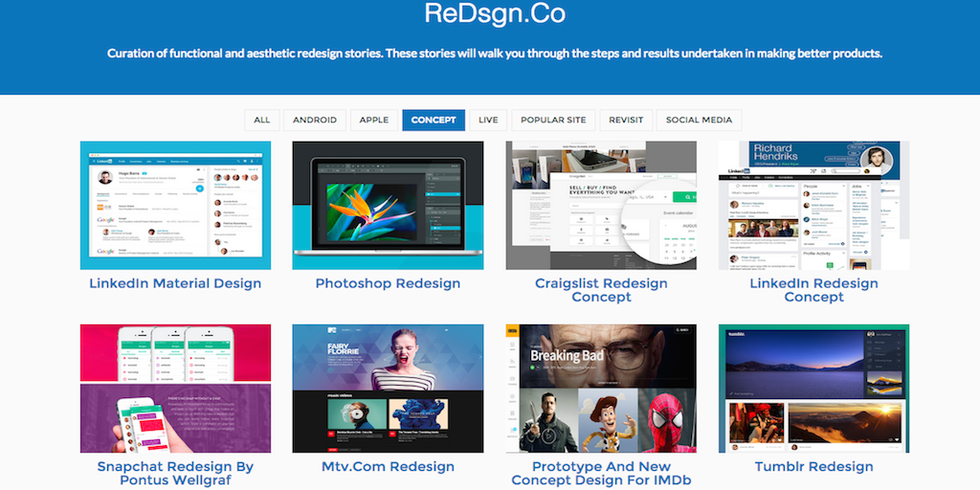980x490 pixels.
Task: Click the Snapchat Redesign phones thumbnail
Action: [x=176, y=389]
